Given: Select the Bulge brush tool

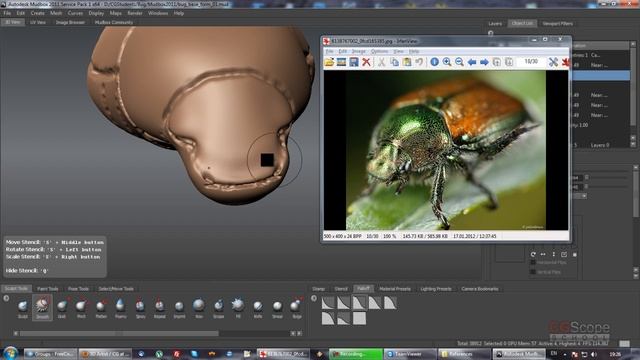Looking at the screenshot, I should pyautogui.click(x=297, y=308).
